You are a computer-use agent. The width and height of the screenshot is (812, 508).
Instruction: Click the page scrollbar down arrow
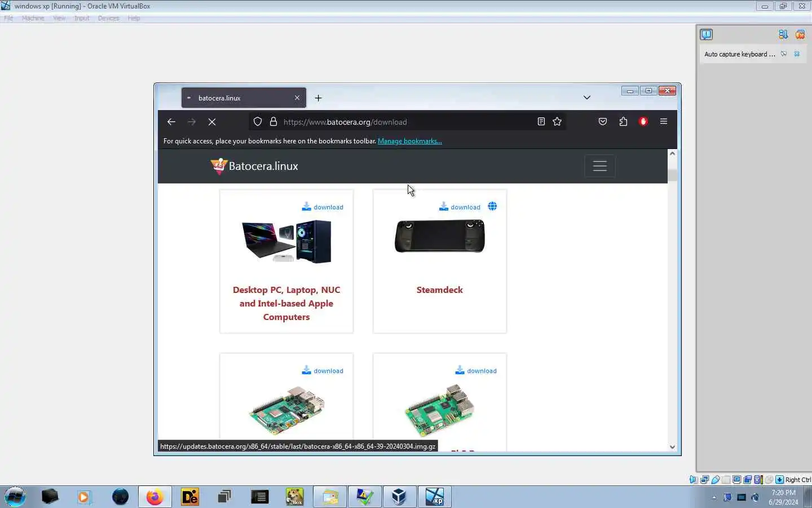(672, 446)
